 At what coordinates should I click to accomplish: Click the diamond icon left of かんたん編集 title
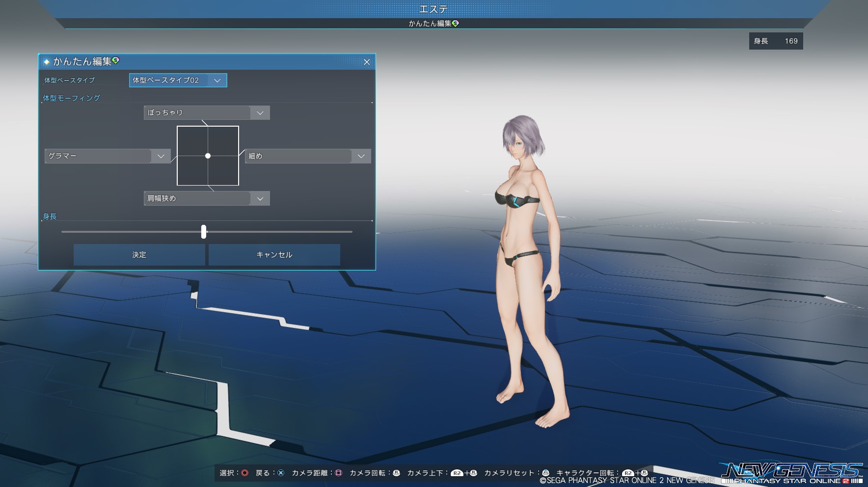47,62
